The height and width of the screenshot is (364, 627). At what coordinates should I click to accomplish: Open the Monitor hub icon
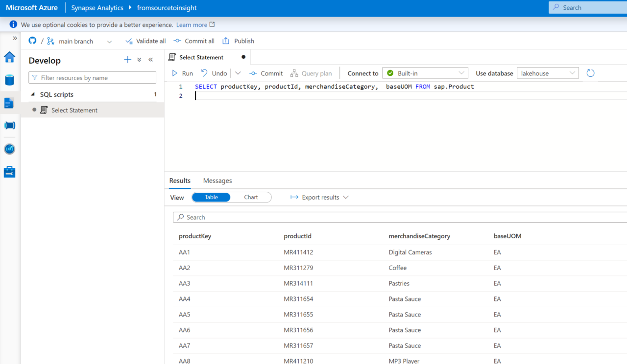click(9, 149)
